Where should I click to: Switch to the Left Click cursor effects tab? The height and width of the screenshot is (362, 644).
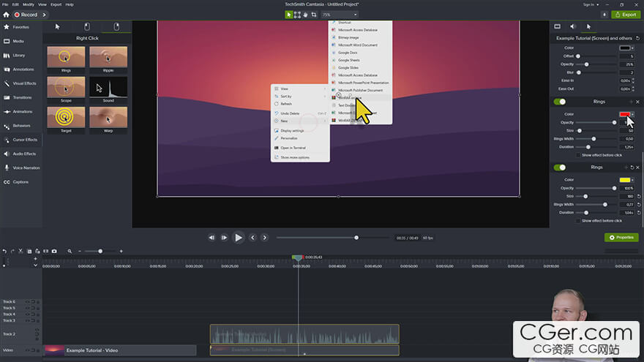tap(87, 26)
